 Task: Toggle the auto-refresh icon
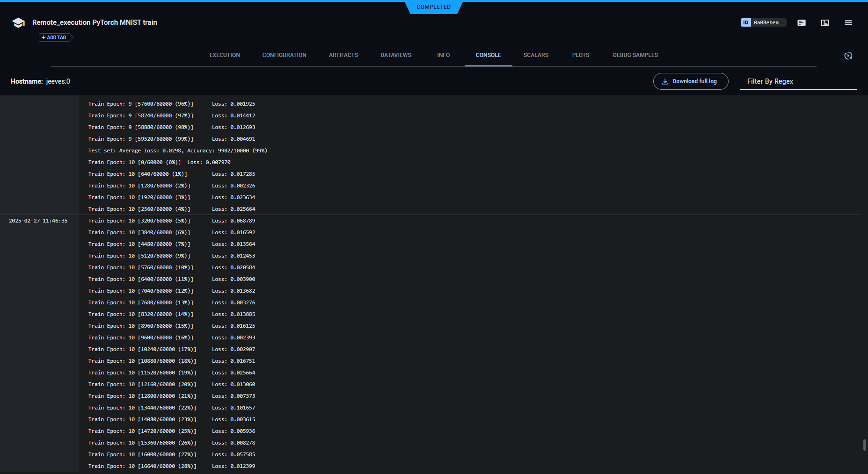pos(848,56)
